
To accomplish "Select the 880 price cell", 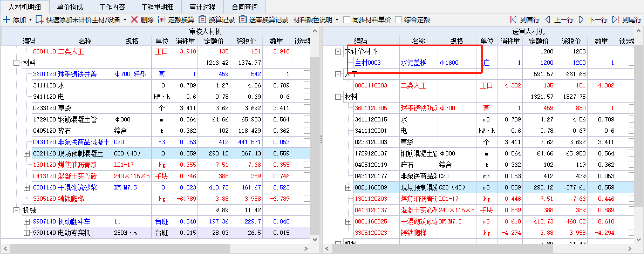I will [x=571, y=108].
